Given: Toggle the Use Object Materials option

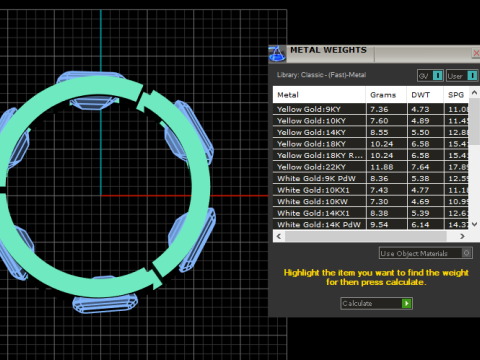Looking at the screenshot, I should pyautogui.click(x=426, y=253).
